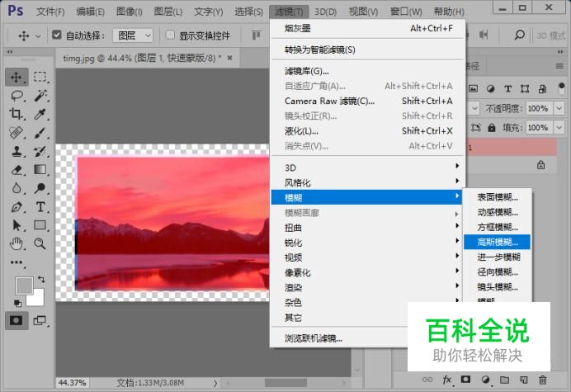Create a new layer icon
This screenshot has height=392, width=571.
524,380
